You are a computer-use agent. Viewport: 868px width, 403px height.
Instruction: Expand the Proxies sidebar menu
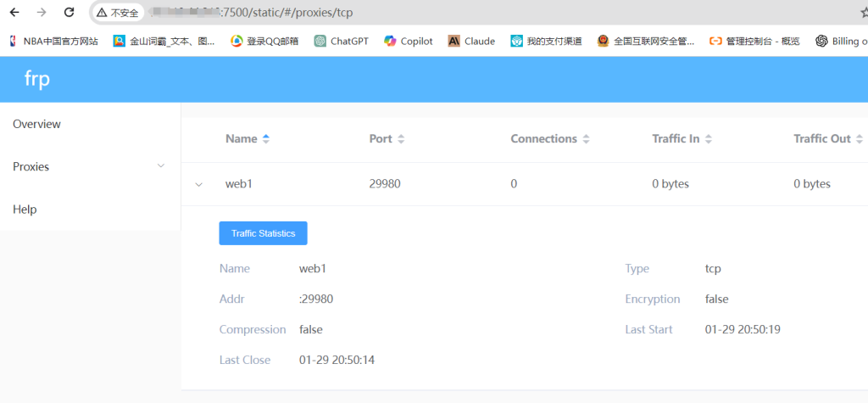pyautogui.click(x=89, y=167)
